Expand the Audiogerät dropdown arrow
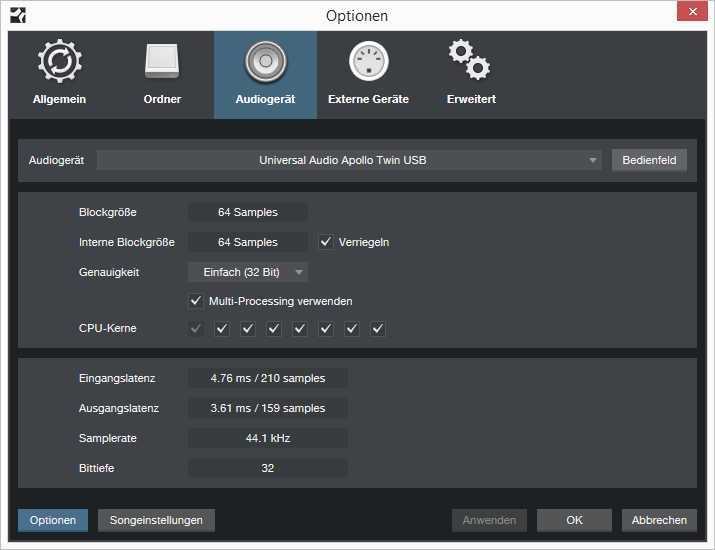The image size is (715, 550). pyautogui.click(x=592, y=161)
